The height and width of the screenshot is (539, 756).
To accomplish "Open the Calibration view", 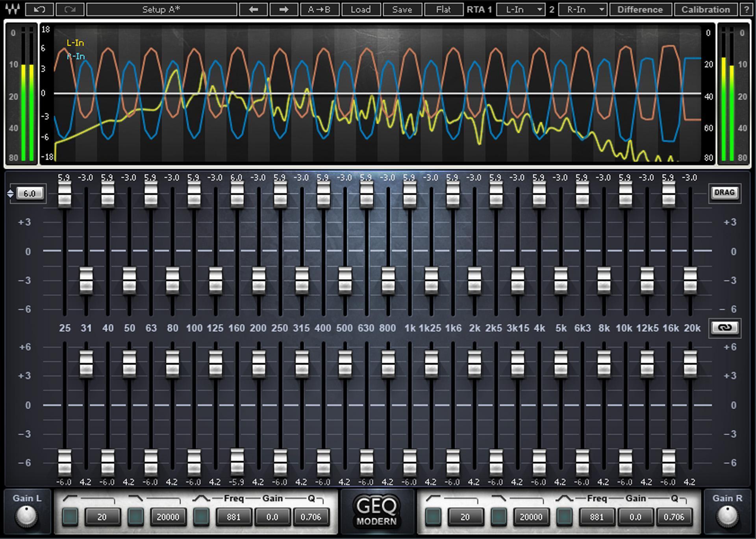I will (706, 9).
